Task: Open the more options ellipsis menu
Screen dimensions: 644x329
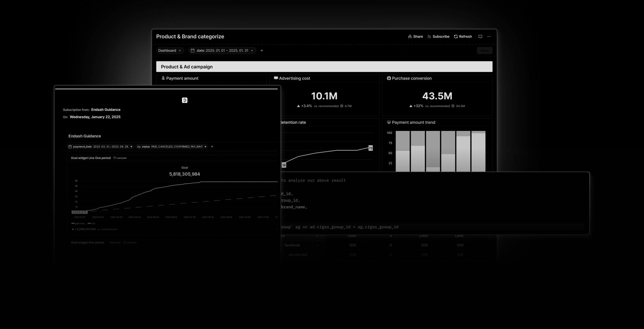Action: [489, 36]
